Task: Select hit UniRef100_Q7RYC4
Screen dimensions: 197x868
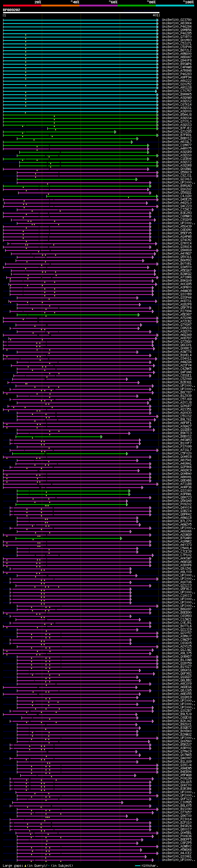Action: pos(176,243)
